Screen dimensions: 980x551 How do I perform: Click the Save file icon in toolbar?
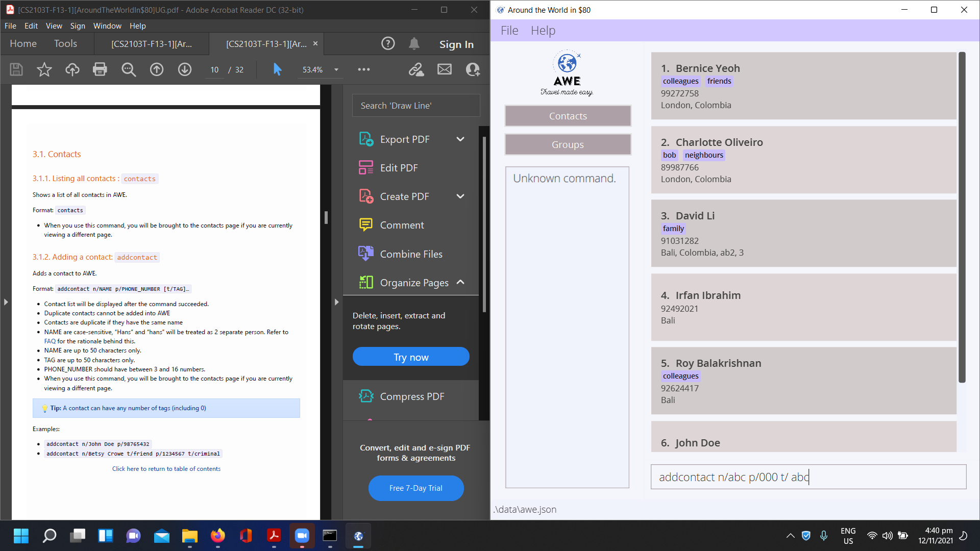point(16,69)
